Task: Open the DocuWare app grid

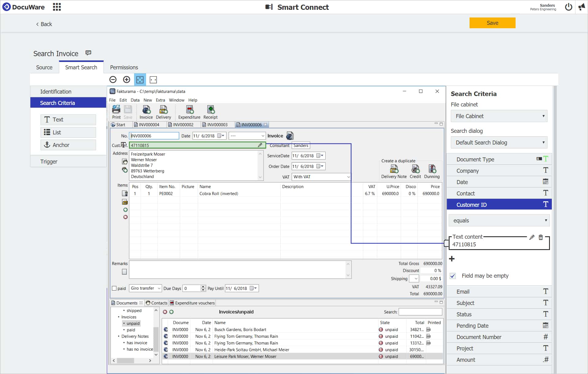Action: pyautogui.click(x=56, y=7)
